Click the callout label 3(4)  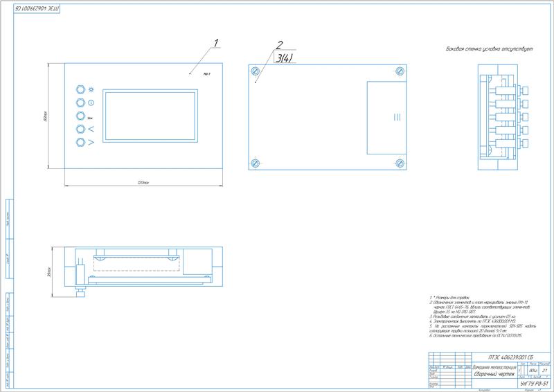(x=285, y=58)
